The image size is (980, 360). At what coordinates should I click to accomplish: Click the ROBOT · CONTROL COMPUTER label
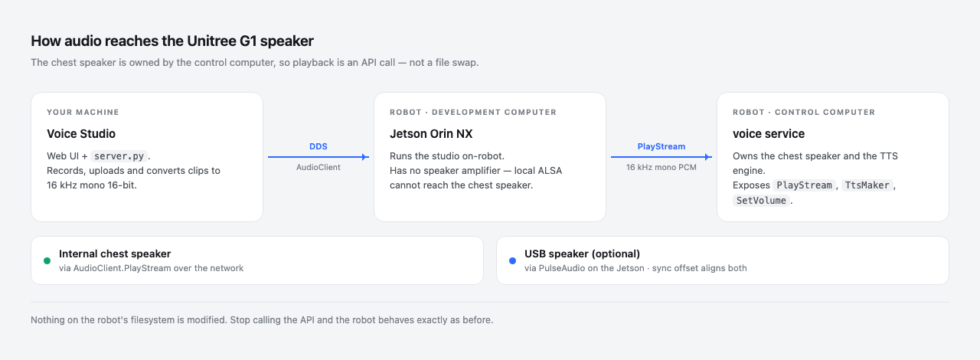[x=804, y=113]
